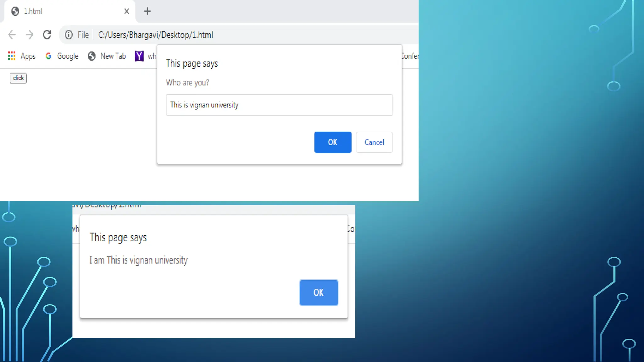This screenshot has height=362, width=644.
Task: Click the site info icon beside File
Action: pos(69,35)
